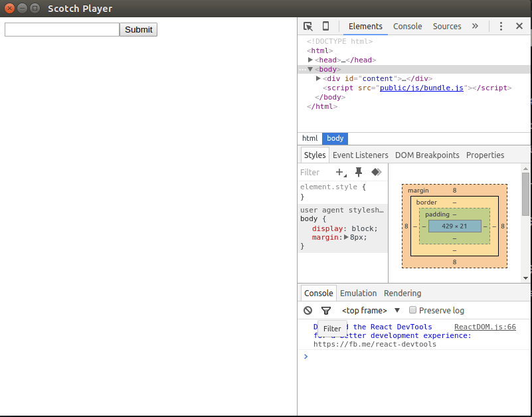Click the animations diamond icon
Image resolution: width=532 pixels, height=417 pixels.
tap(377, 172)
